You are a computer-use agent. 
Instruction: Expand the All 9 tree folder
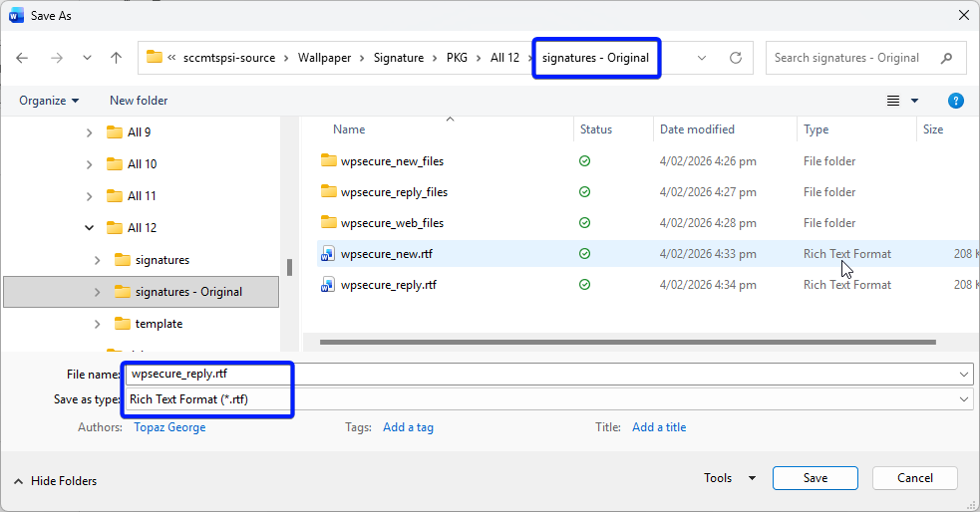pyautogui.click(x=90, y=132)
